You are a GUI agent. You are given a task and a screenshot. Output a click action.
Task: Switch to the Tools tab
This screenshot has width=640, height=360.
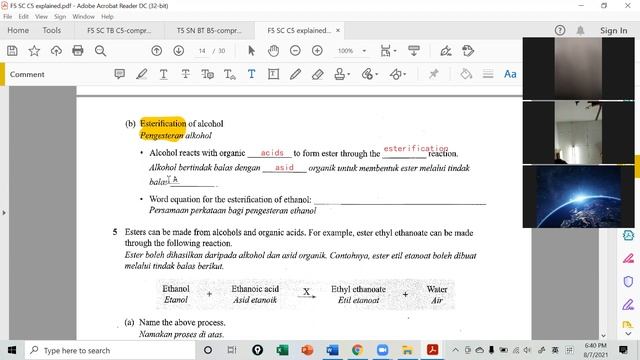coord(51,30)
